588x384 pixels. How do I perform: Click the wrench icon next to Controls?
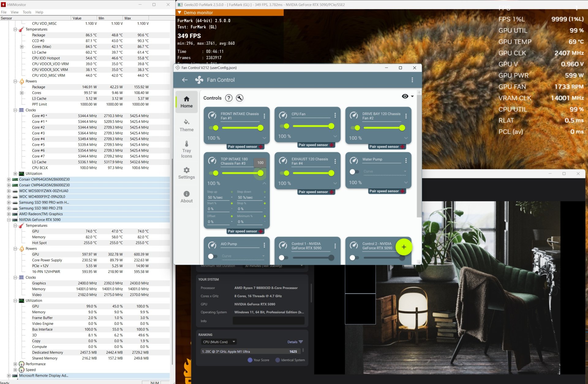pos(239,98)
